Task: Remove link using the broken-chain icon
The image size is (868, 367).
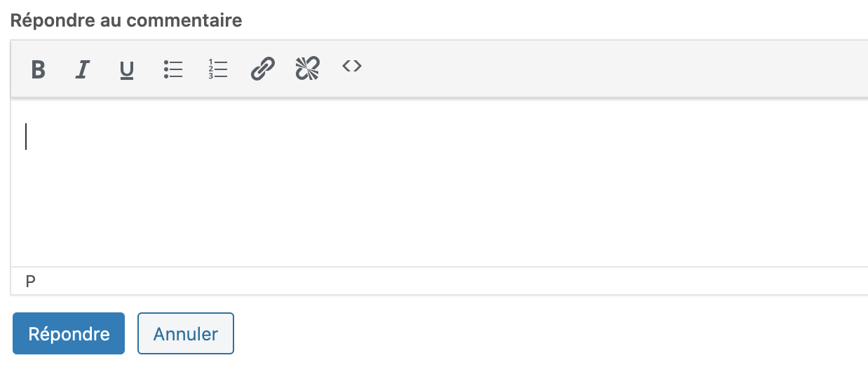Action: click(307, 69)
